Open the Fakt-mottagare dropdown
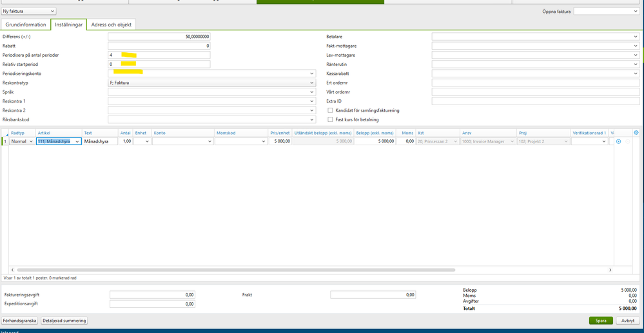The width and height of the screenshot is (644, 333). (536, 46)
